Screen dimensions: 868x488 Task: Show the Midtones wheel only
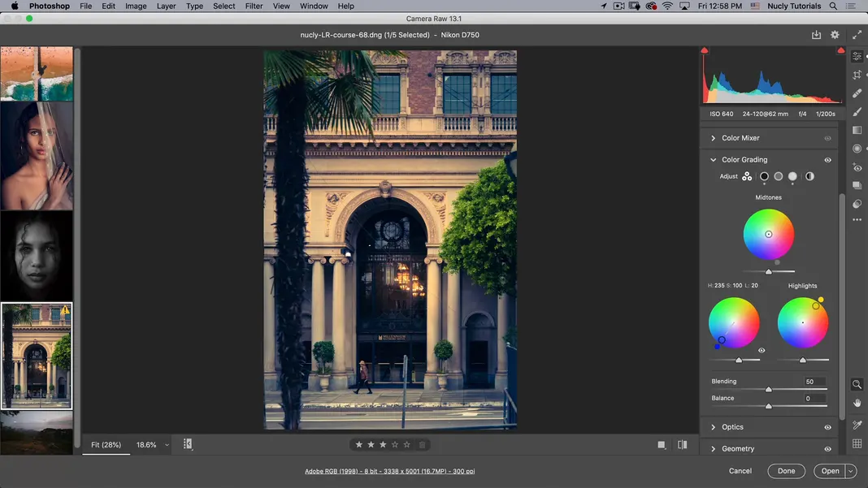point(779,176)
